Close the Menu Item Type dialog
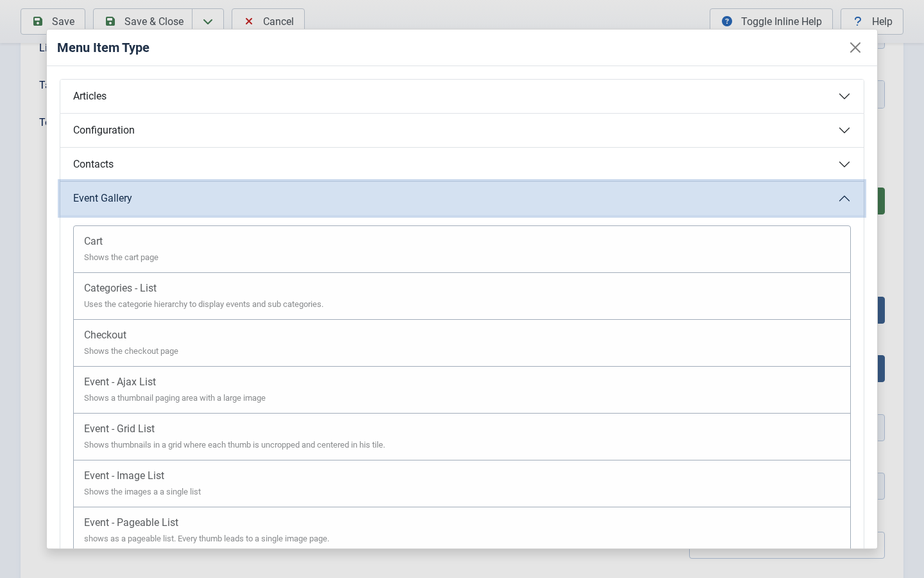 coord(855,48)
